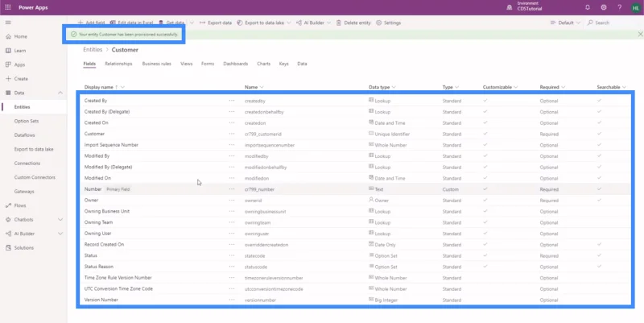Open more options for Owner row

(232, 200)
